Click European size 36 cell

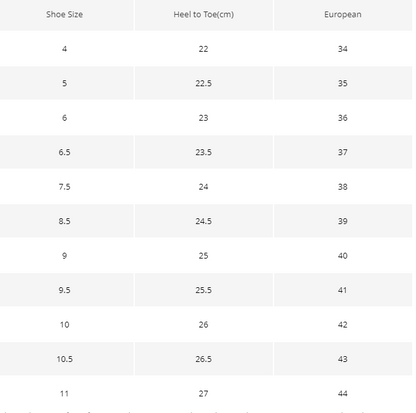(x=343, y=118)
